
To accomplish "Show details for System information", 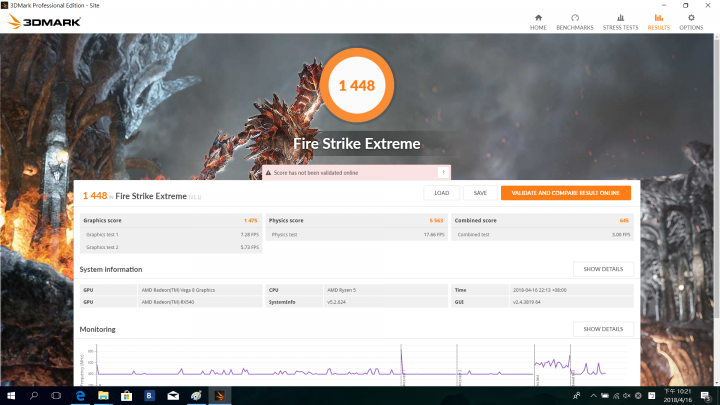I will (603, 269).
